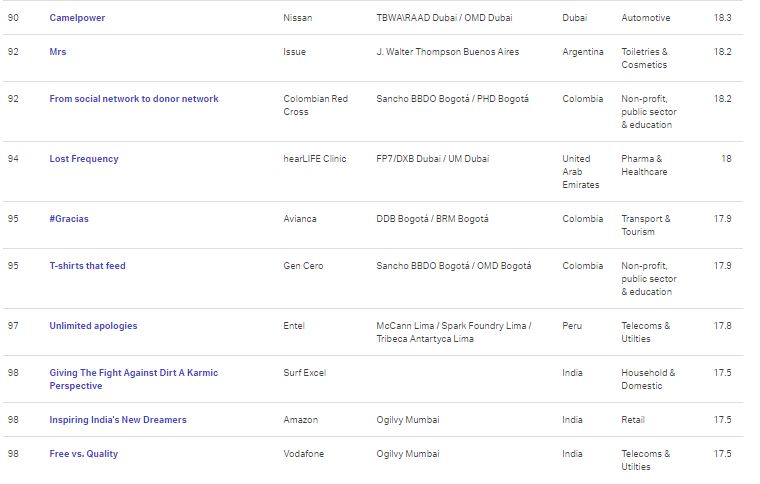The width and height of the screenshot is (760, 484).
Task: Open the Unlimited apologies campaign link
Action: pyautogui.click(x=93, y=326)
